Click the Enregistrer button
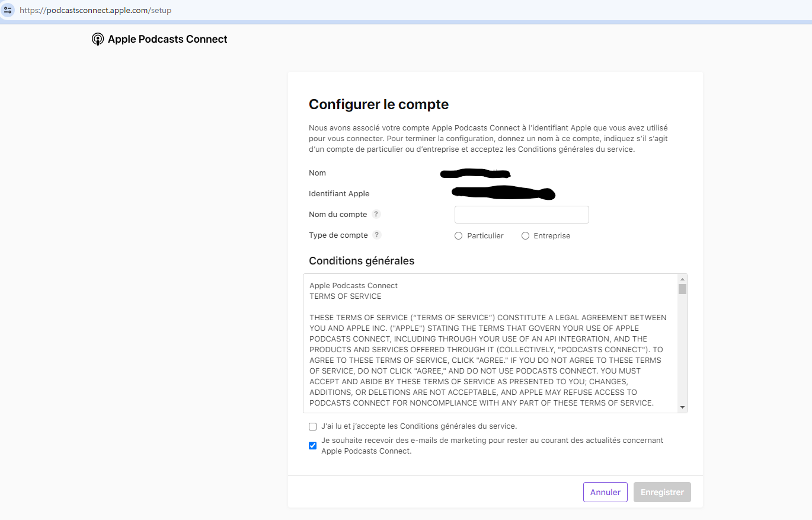The image size is (812, 520). tap(662, 492)
